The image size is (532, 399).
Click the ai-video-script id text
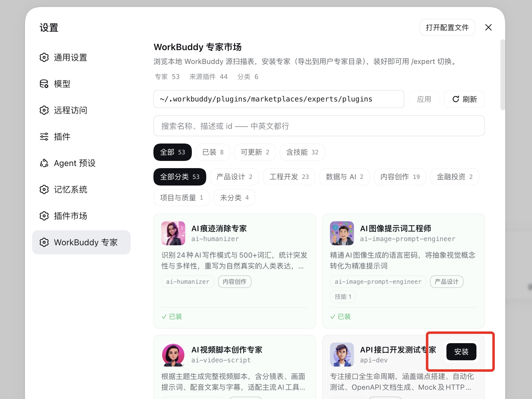[x=221, y=360]
